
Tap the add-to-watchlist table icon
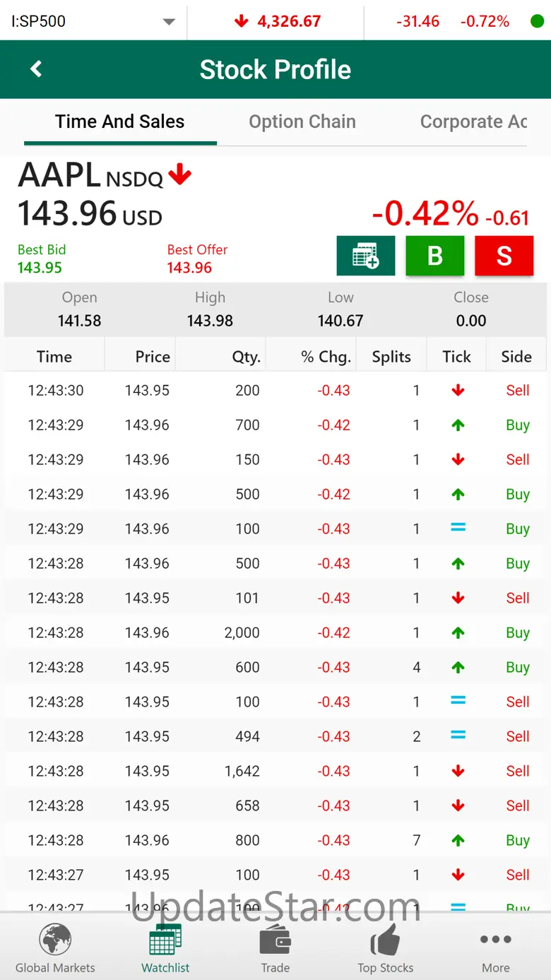(365, 255)
